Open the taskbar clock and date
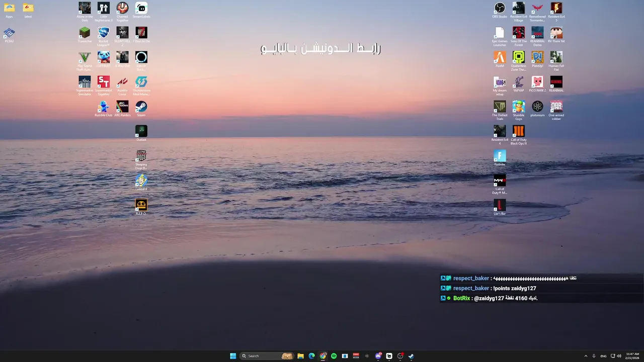Image resolution: width=644 pixels, height=362 pixels. coord(632,356)
